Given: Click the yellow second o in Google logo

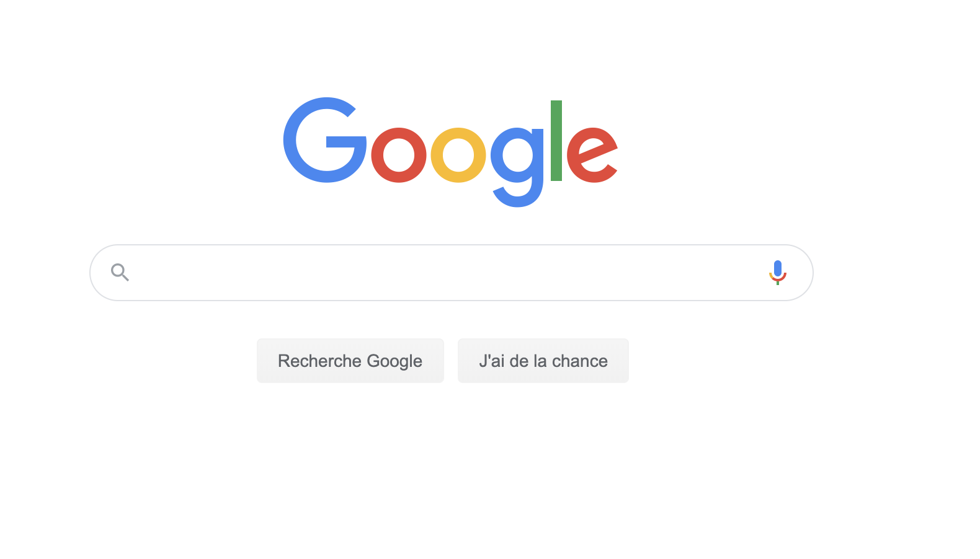Looking at the screenshot, I should click(x=458, y=155).
